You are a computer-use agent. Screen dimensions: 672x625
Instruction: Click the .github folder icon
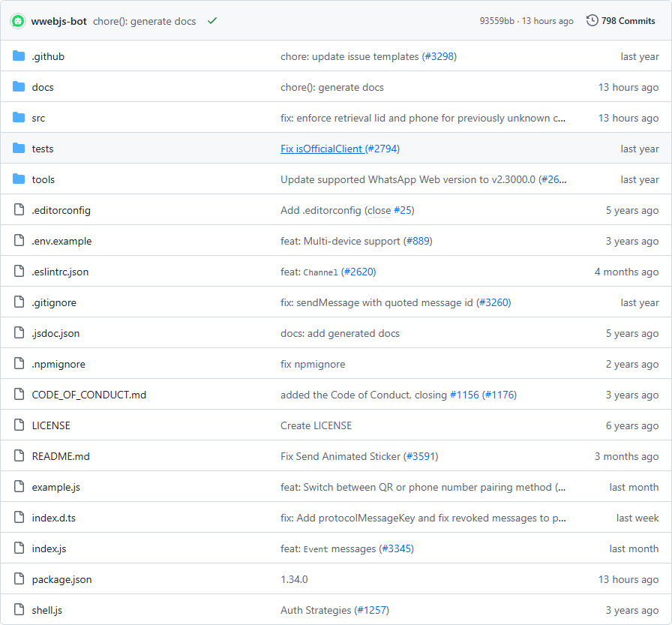19,56
